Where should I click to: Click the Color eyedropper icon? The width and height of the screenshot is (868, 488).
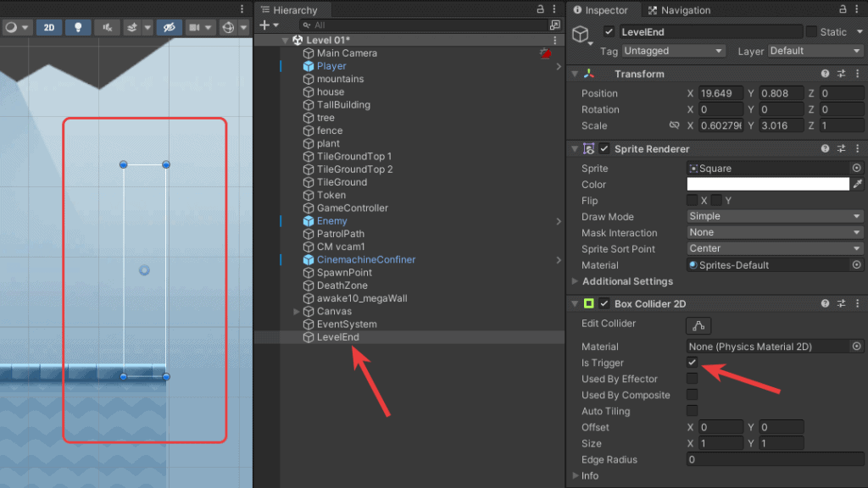(859, 184)
